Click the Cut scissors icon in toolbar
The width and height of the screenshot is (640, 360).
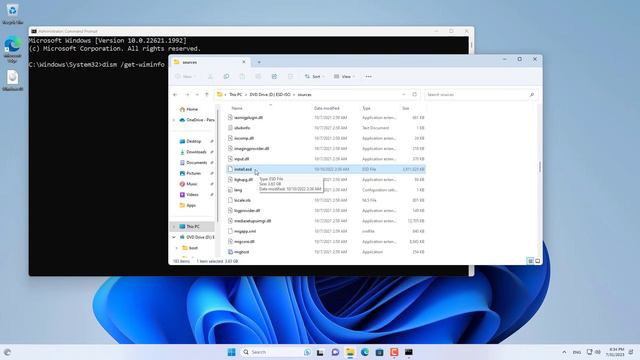210,76
